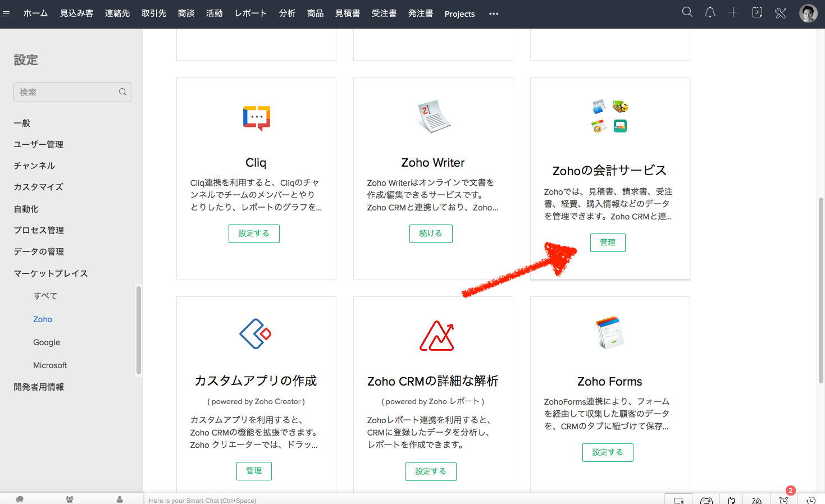Focus the settings 検索 field
Viewport: 825px width, 504px height.
point(72,92)
